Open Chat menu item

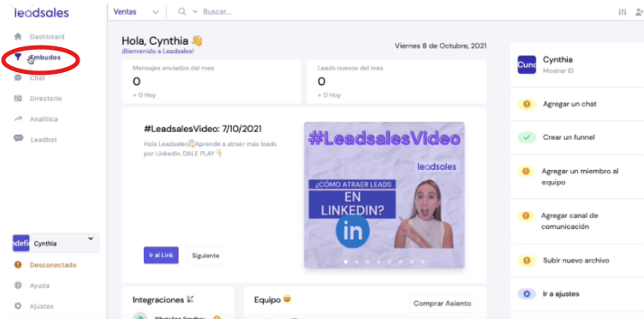37,78
